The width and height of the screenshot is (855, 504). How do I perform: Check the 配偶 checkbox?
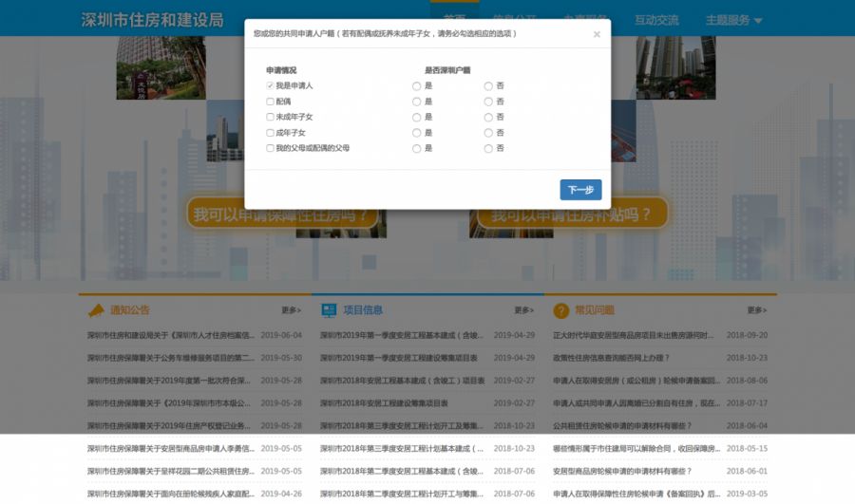(x=271, y=102)
